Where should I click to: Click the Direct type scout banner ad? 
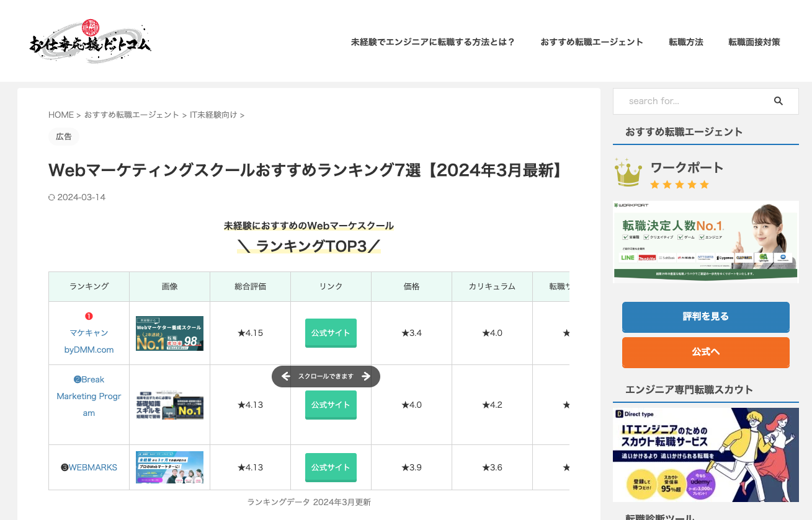(705, 454)
